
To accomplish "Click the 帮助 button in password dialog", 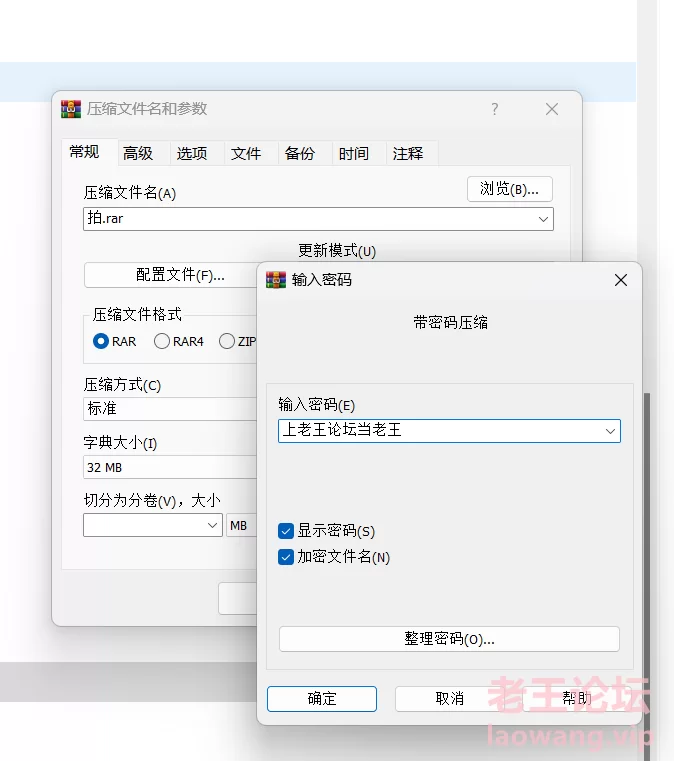I will [x=577, y=699].
